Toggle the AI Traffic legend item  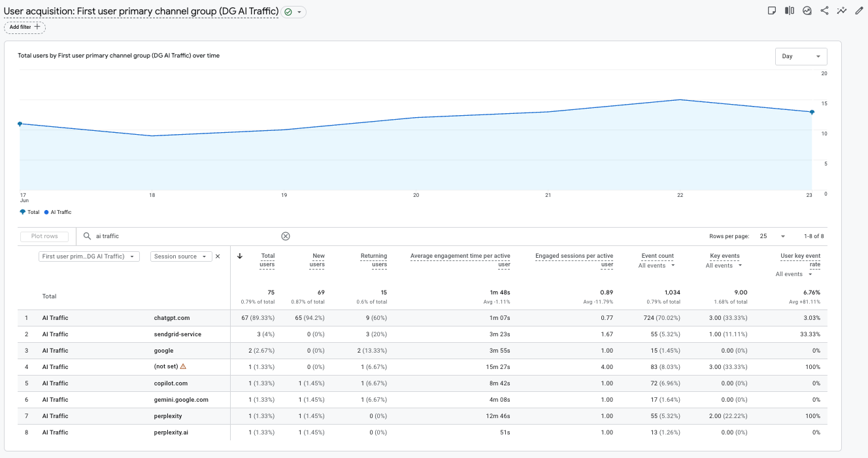click(58, 212)
